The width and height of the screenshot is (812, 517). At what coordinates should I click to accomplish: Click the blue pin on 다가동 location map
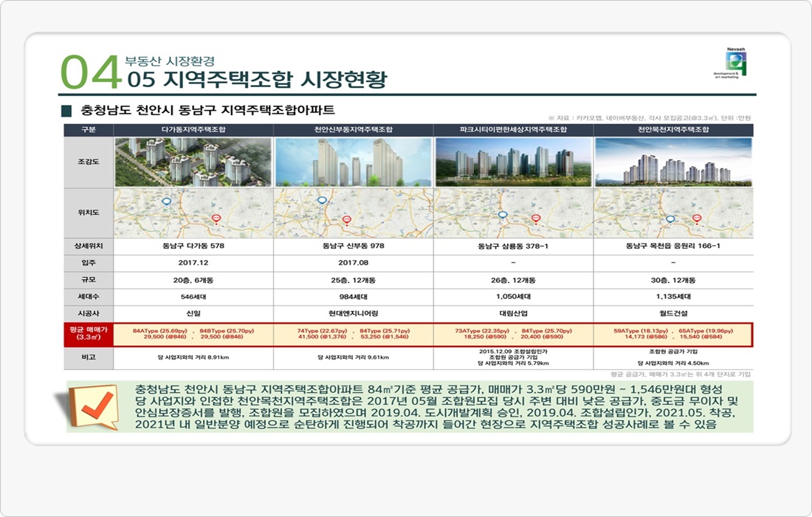(x=167, y=202)
